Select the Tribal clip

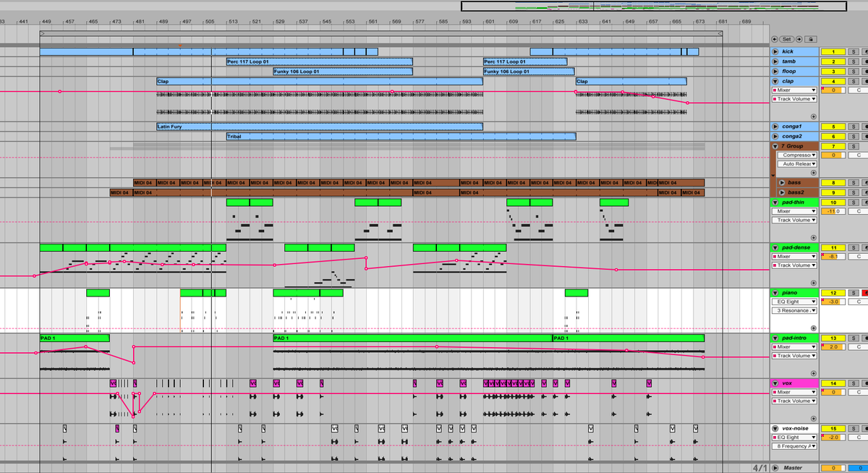tap(401, 136)
